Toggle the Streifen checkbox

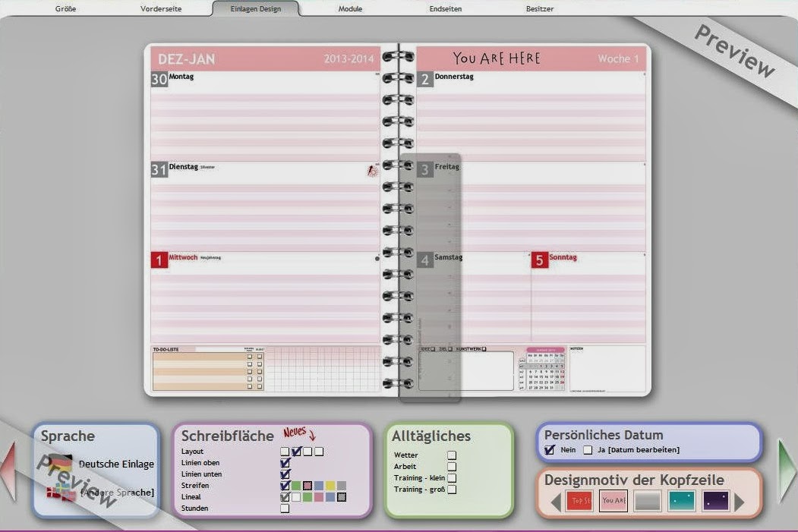coord(285,486)
